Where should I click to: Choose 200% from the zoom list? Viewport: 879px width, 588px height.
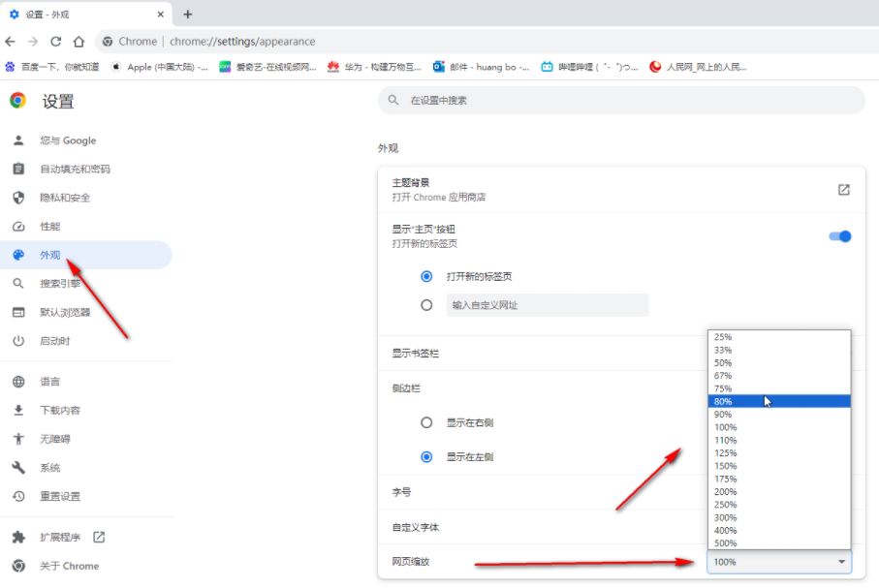point(779,491)
